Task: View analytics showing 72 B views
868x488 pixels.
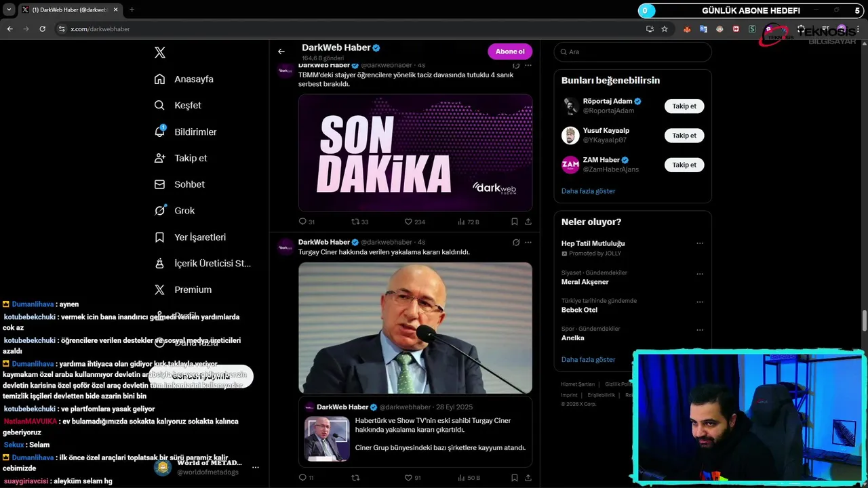Action: coord(468,222)
